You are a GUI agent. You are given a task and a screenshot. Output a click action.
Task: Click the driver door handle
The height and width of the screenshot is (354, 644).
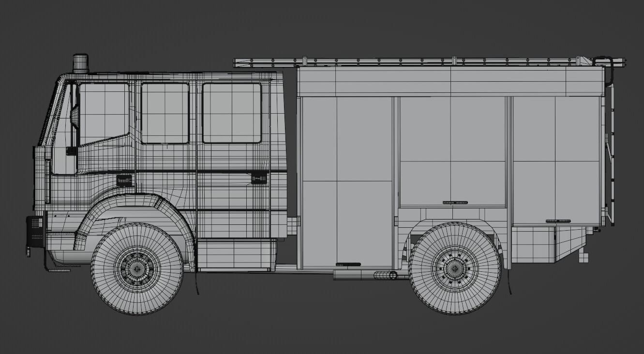point(124,180)
